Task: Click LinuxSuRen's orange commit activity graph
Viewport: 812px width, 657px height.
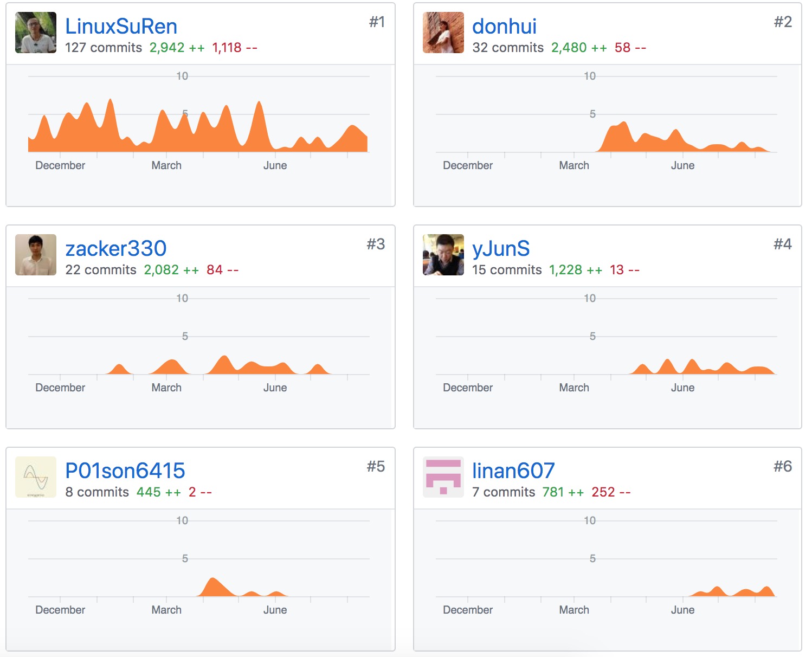Action: coord(198,133)
